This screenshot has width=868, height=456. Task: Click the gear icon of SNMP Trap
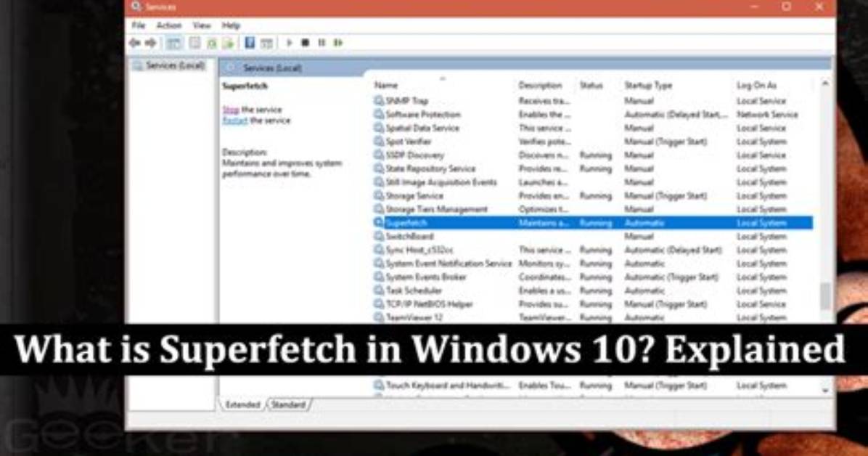(379, 100)
